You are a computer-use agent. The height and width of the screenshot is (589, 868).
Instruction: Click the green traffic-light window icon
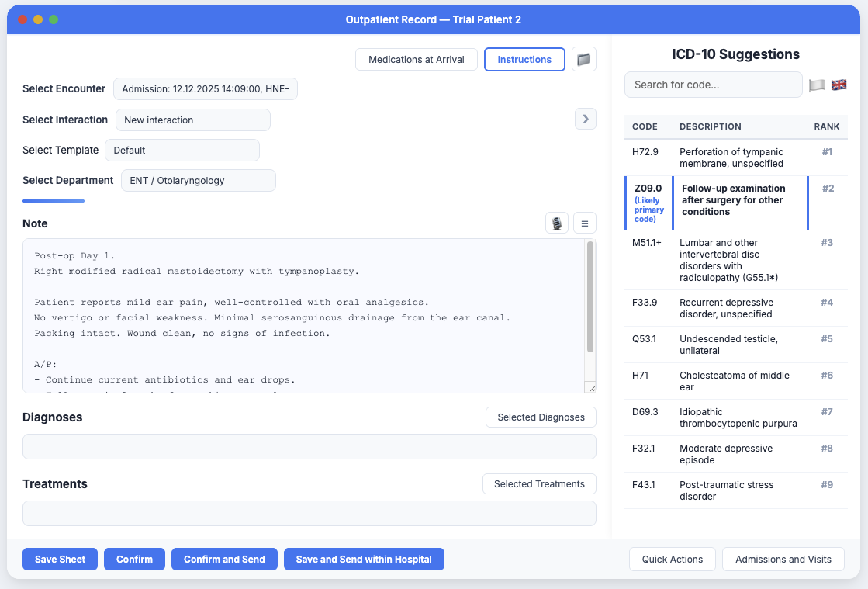click(x=54, y=19)
